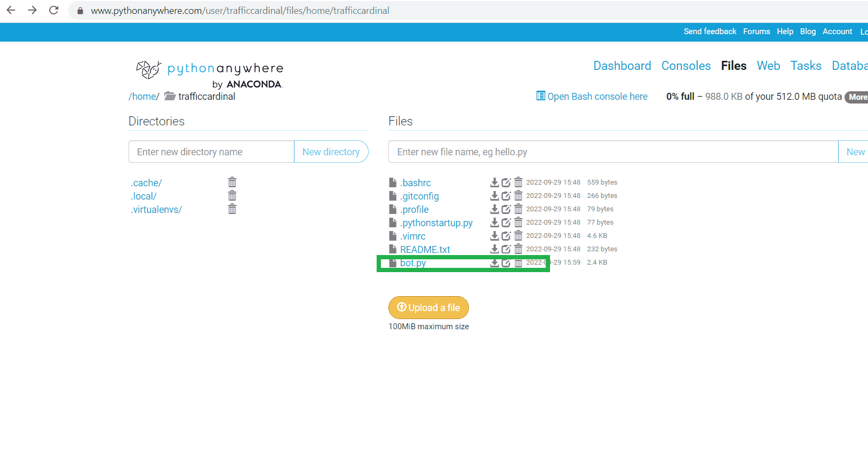Download the .gitconfig file
868x461 pixels.
(x=495, y=196)
